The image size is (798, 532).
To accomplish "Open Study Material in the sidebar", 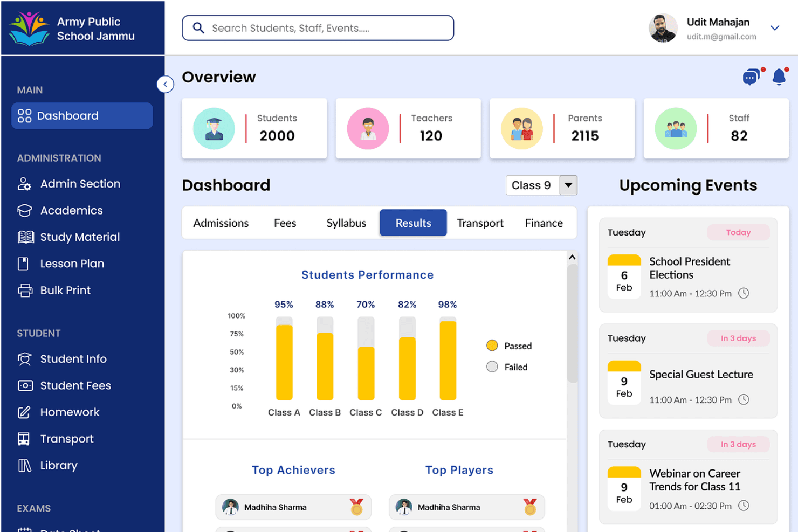I will pos(68,237).
